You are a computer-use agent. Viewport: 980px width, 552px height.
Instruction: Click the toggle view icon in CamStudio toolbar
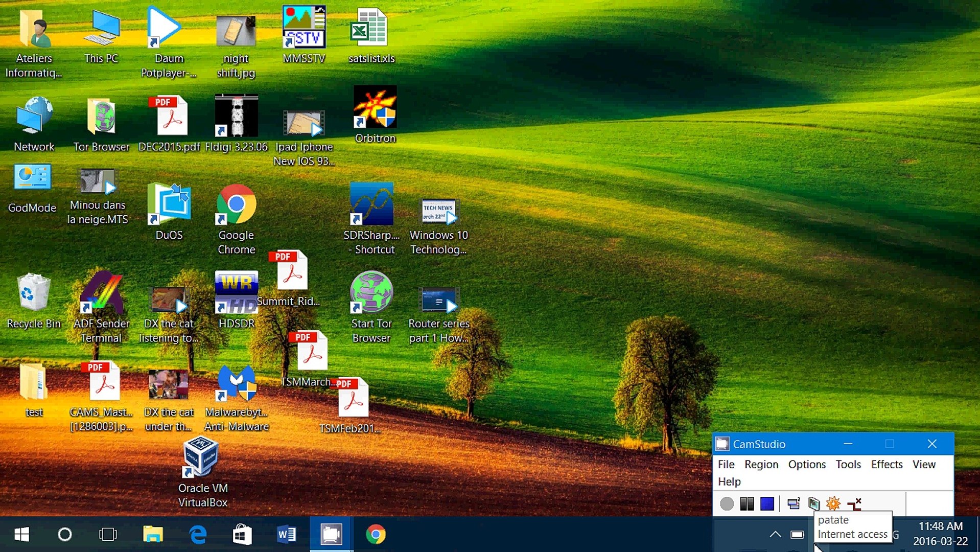pyautogui.click(x=794, y=504)
